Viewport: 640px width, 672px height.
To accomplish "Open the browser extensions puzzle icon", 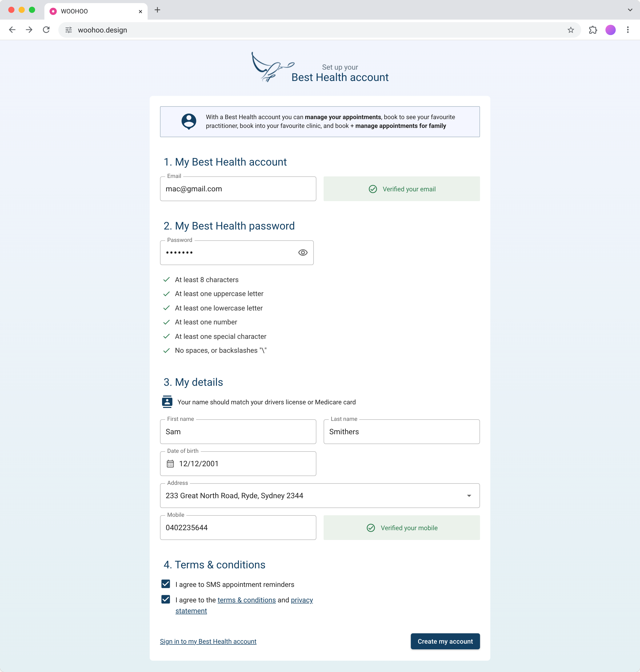I will [593, 30].
